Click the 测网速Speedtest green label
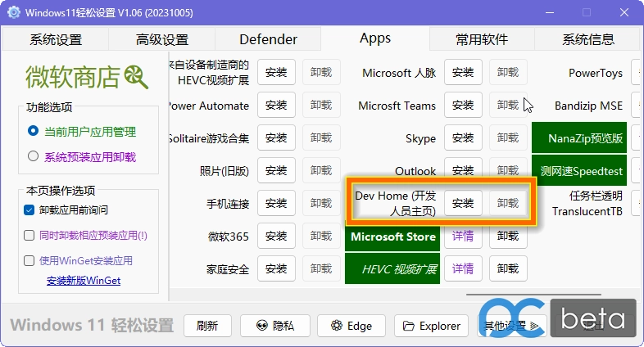 point(579,170)
